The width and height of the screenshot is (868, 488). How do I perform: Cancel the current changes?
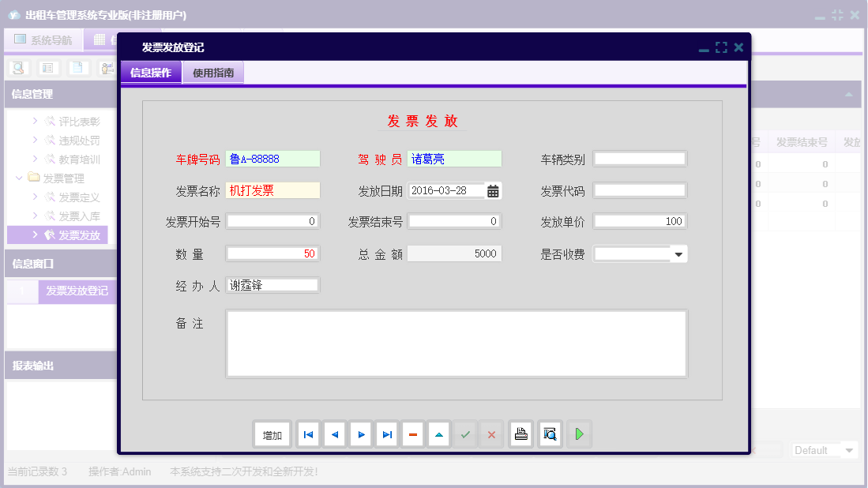pos(490,434)
